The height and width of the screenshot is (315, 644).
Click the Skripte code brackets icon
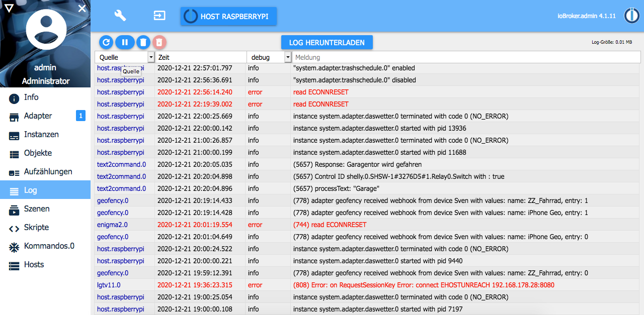coord(15,229)
